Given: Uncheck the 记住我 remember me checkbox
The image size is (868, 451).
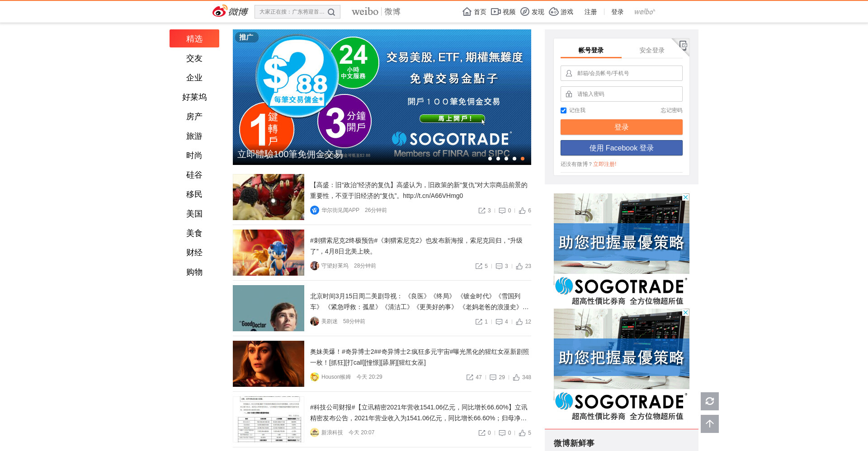Looking at the screenshot, I should [563, 110].
